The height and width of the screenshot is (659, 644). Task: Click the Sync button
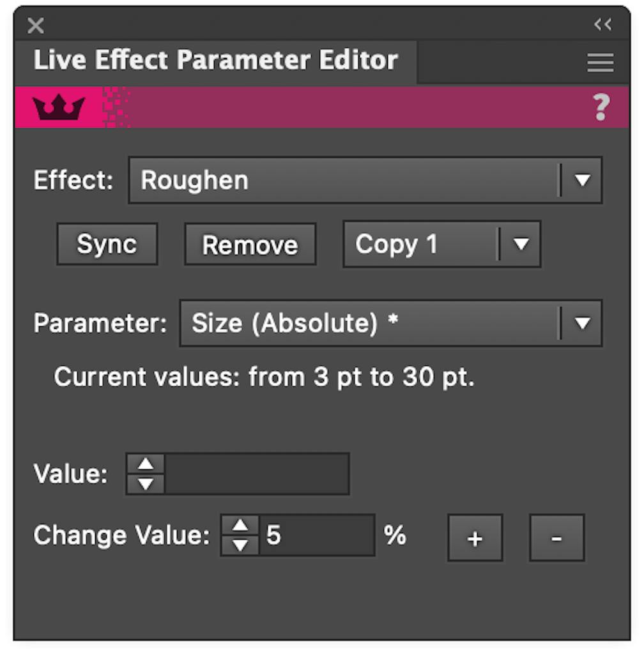[x=107, y=244]
